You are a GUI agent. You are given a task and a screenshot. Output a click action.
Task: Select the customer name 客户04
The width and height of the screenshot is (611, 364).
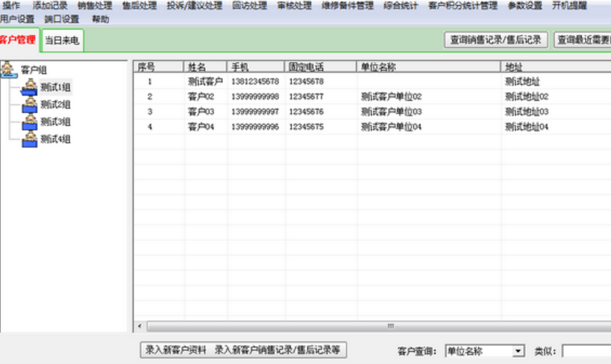(201, 127)
